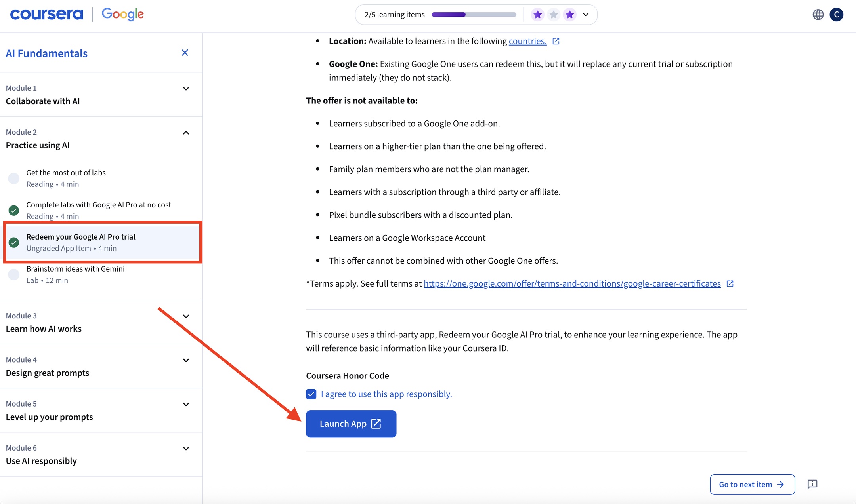The image size is (856, 504).
Task: Close the AI Fundamentals sidebar
Action: [185, 53]
